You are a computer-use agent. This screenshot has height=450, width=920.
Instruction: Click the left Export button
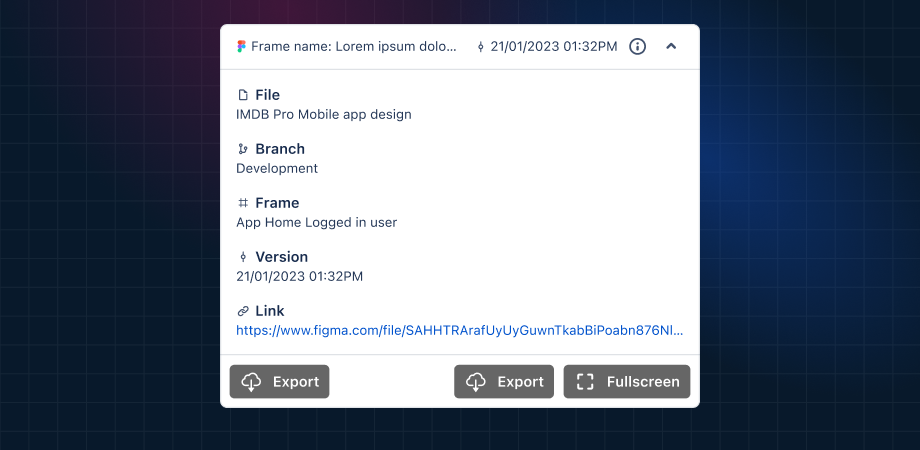279,382
